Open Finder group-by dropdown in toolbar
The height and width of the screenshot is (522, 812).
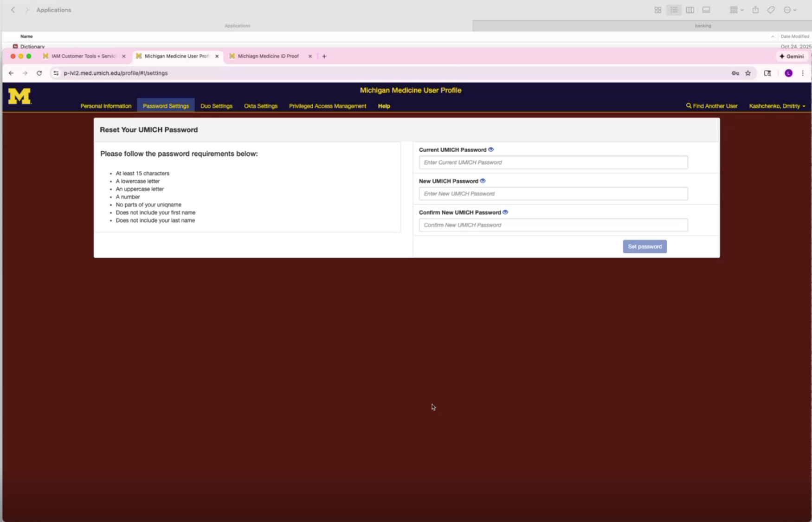(x=736, y=10)
